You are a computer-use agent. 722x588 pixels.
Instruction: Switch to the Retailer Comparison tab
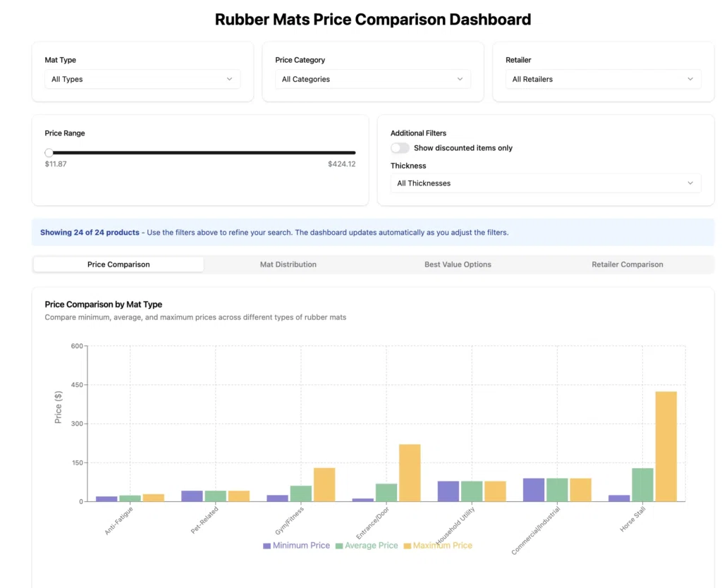(628, 264)
